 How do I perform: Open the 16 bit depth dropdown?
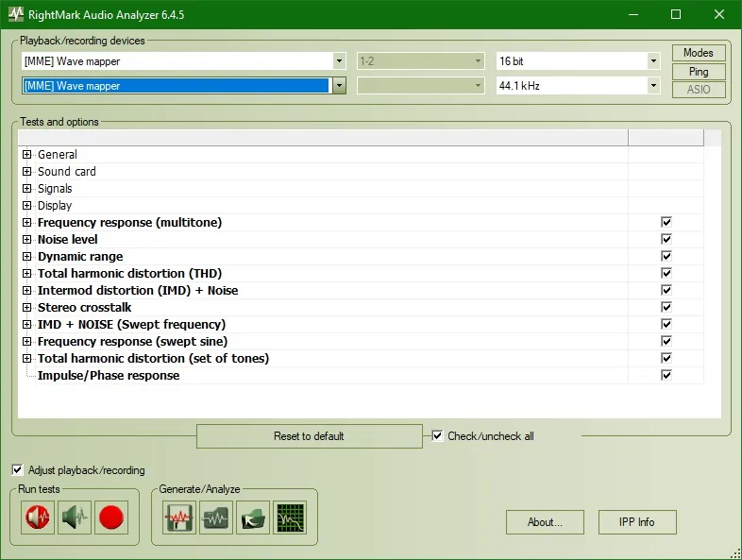(653, 61)
